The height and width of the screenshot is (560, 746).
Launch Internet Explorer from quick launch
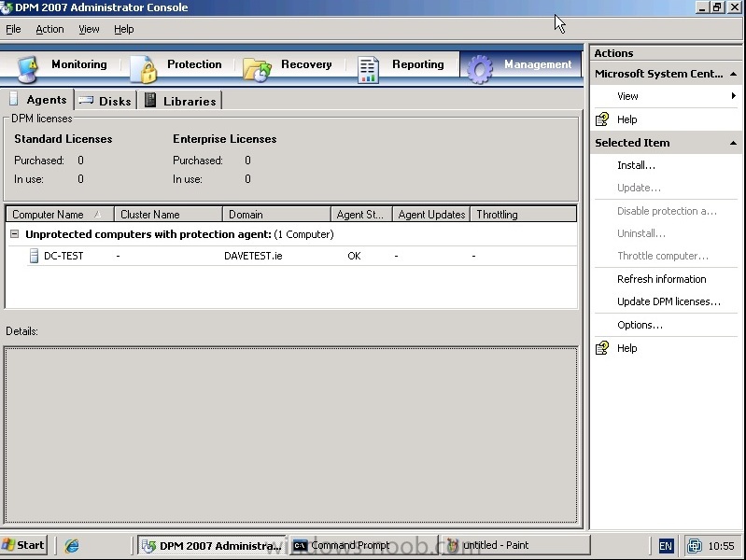click(x=72, y=545)
